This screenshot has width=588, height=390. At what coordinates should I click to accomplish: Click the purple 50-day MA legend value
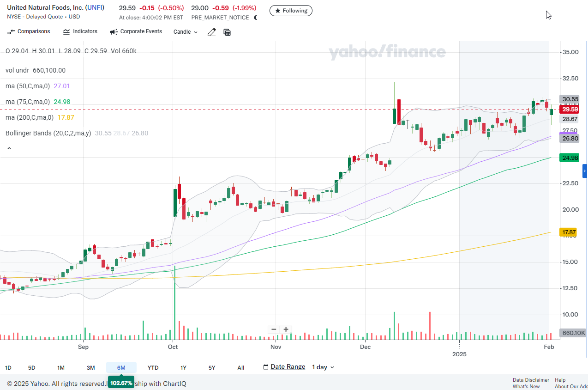[x=62, y=86]
